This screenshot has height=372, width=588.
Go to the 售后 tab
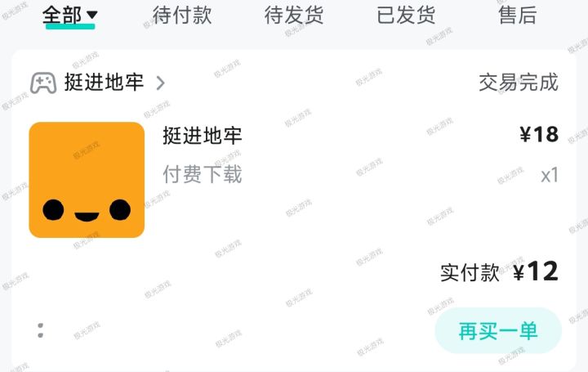pos(518,16)
